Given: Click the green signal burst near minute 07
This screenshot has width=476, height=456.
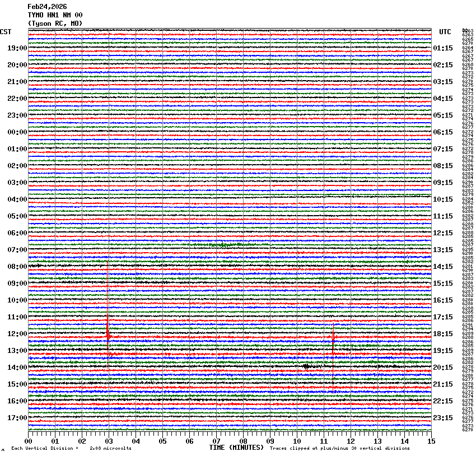Looking at the screenshot, I should pos(223,245).
